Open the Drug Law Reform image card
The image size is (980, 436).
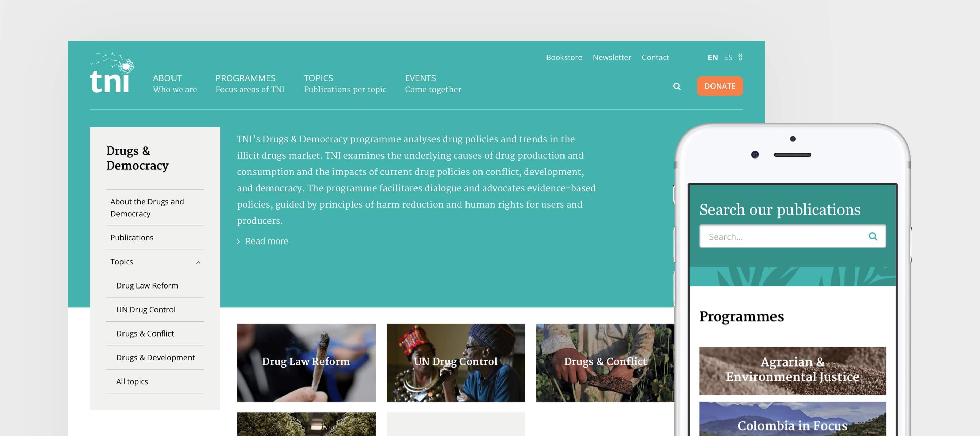[306, 362]
